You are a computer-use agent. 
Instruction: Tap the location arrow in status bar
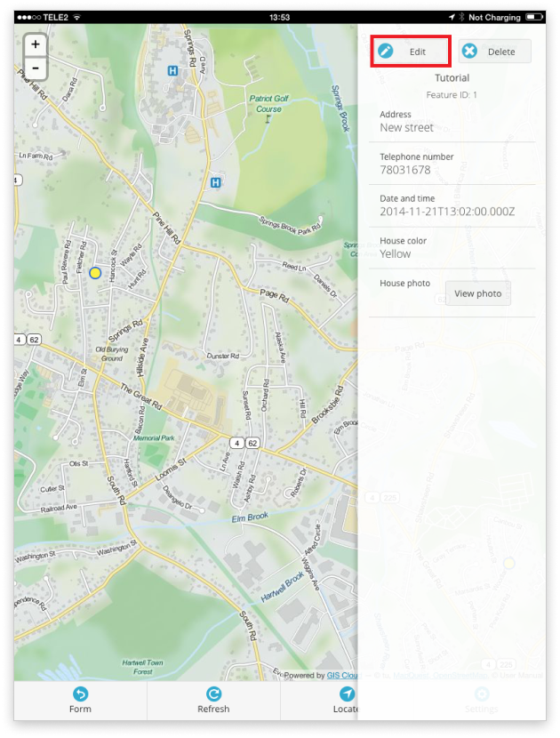pyautogui.click(x=452, y=17)
